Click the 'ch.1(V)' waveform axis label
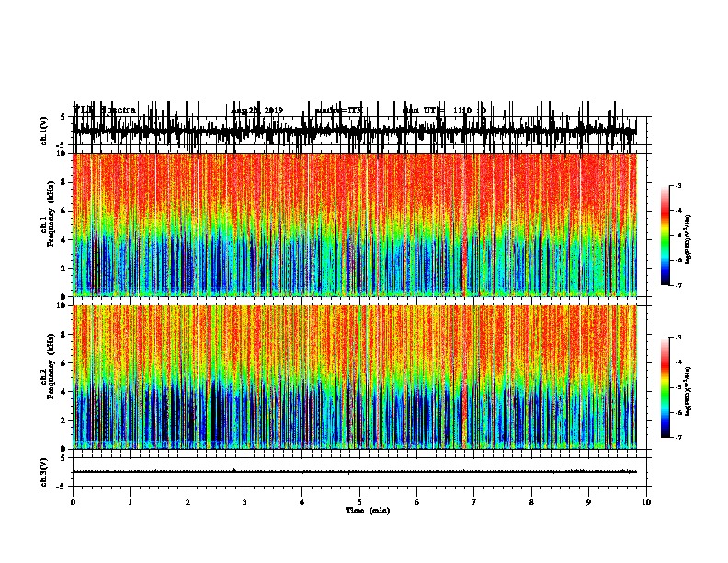 click(44, 131)
